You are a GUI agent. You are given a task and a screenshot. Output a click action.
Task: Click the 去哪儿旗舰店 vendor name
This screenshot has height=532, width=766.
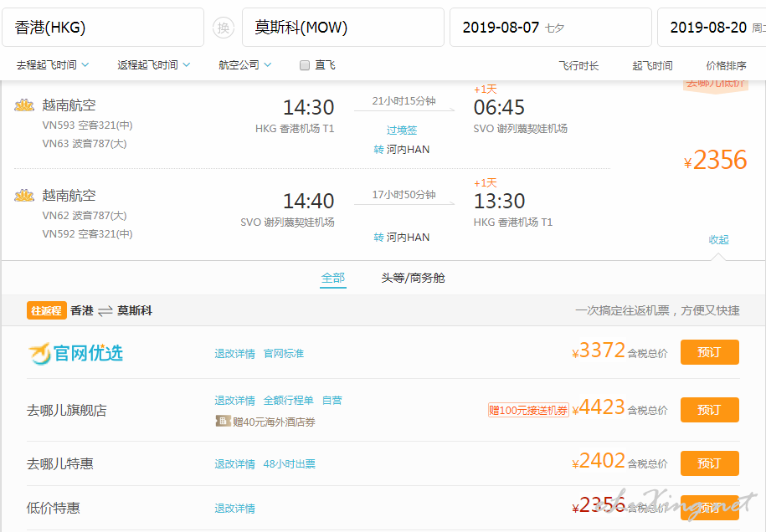pyautogui.click(x=66, y=411)
